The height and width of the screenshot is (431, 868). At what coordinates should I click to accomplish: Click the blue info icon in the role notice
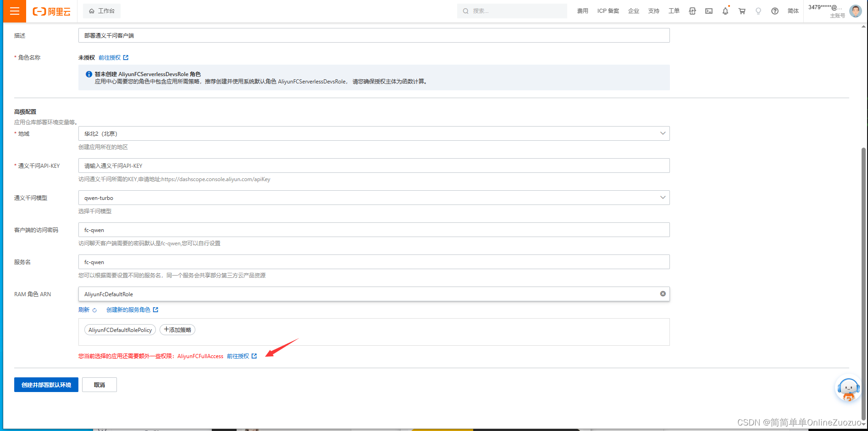[89, 74]
